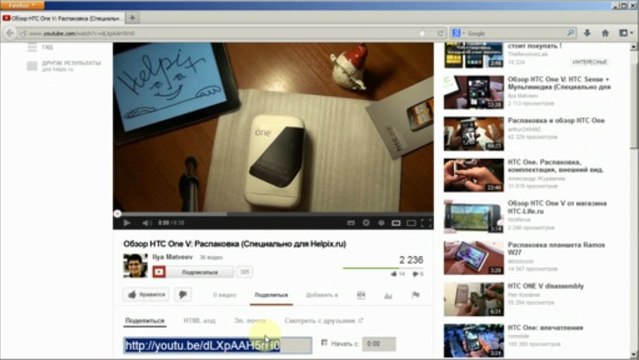The height and width of the screenshot is (360, 639).
Task: Open the Firefox menu button
Action: [x=22, y=5]
